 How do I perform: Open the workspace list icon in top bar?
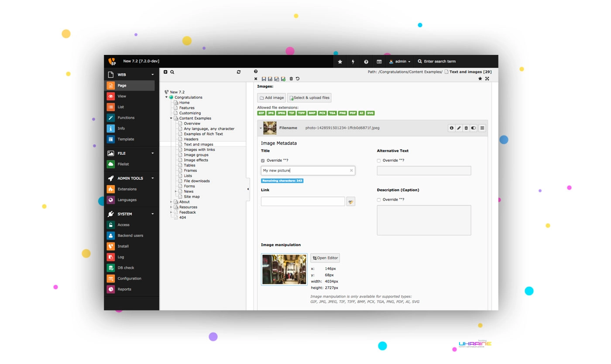coord(379,61)
